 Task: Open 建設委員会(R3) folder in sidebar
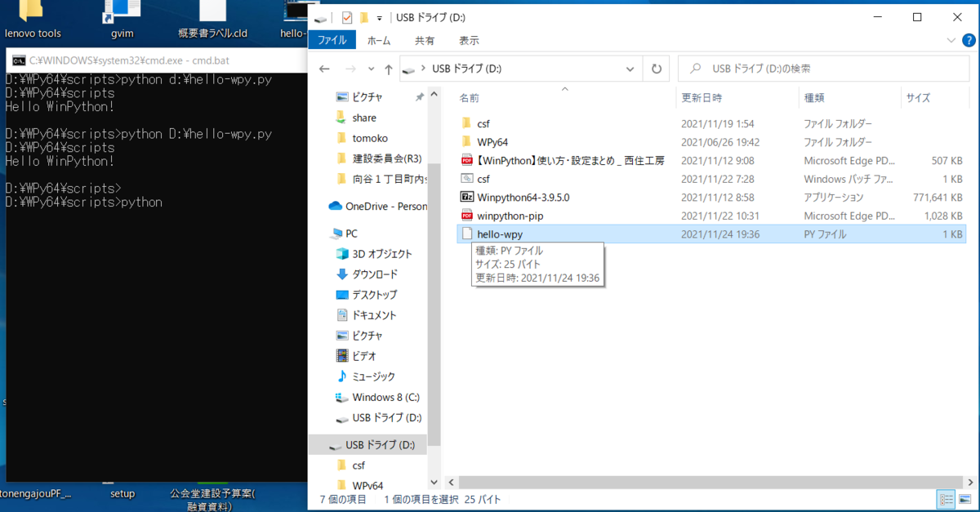point(387,158)
